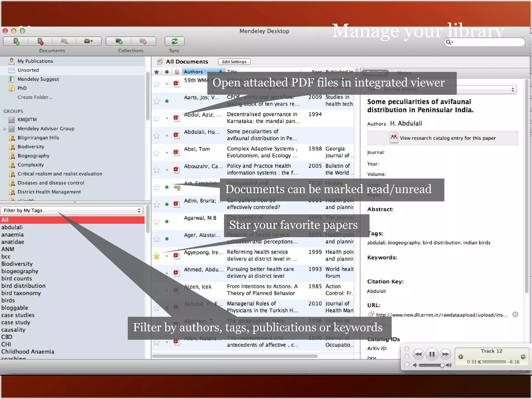Open the dli.ernet.in URL link
Image resolution: width=532 pixels, height=399 pixels.
[x=442, y=315]
